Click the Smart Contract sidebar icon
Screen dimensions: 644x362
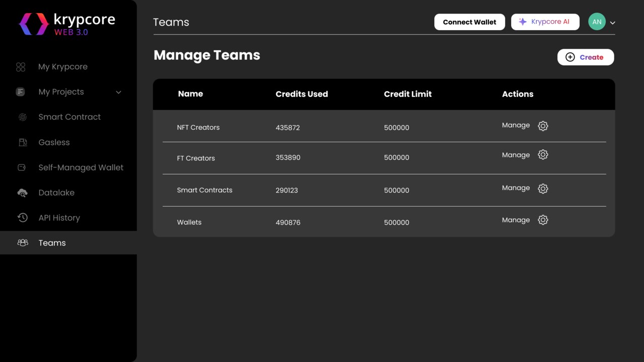coord(22,117)
